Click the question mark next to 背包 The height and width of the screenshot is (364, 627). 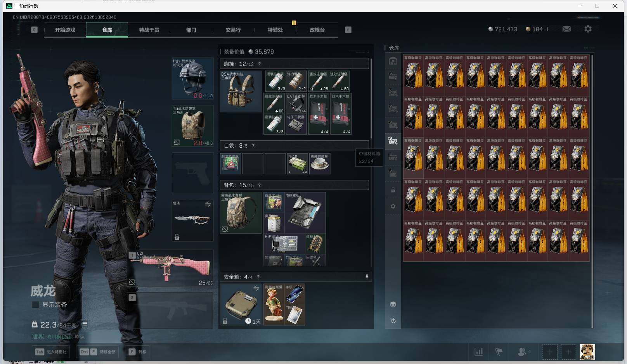[260, 185]
